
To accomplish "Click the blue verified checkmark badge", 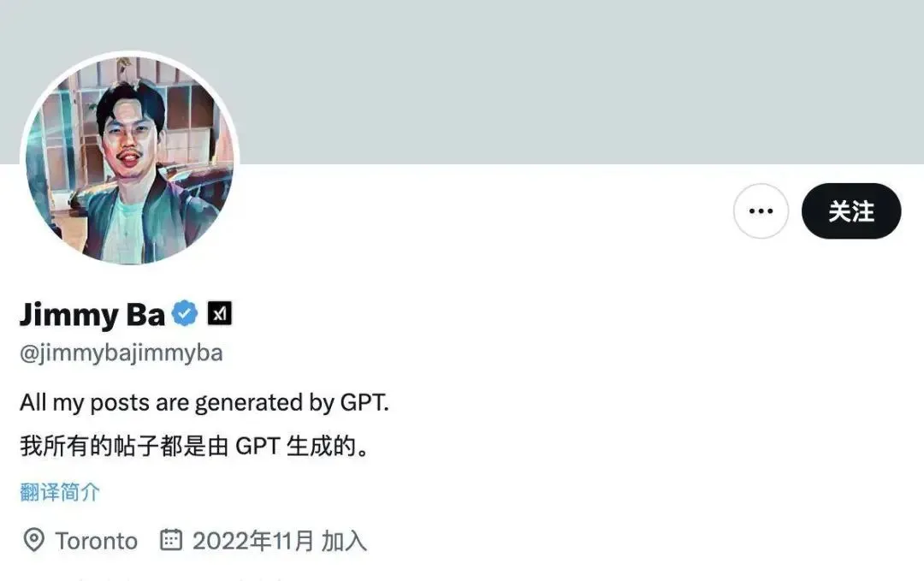I will [x=185, y=313].
